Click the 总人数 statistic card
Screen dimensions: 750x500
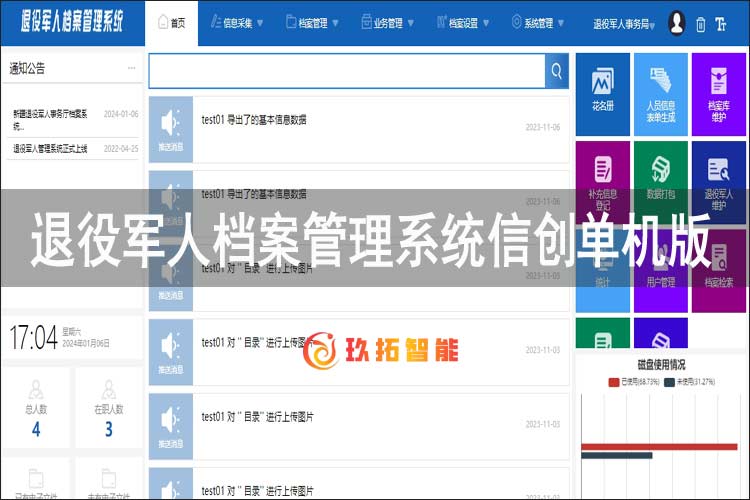pos(36,408)
